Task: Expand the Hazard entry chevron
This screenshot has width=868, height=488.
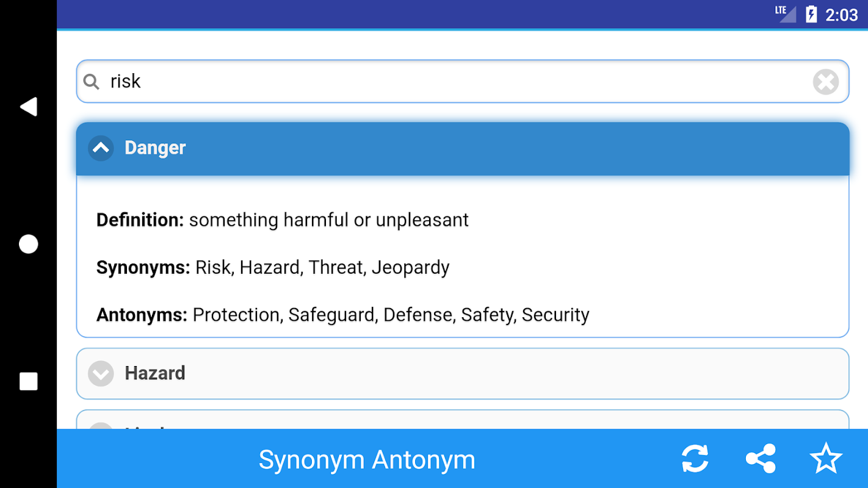Action: [x=101, y=373]
